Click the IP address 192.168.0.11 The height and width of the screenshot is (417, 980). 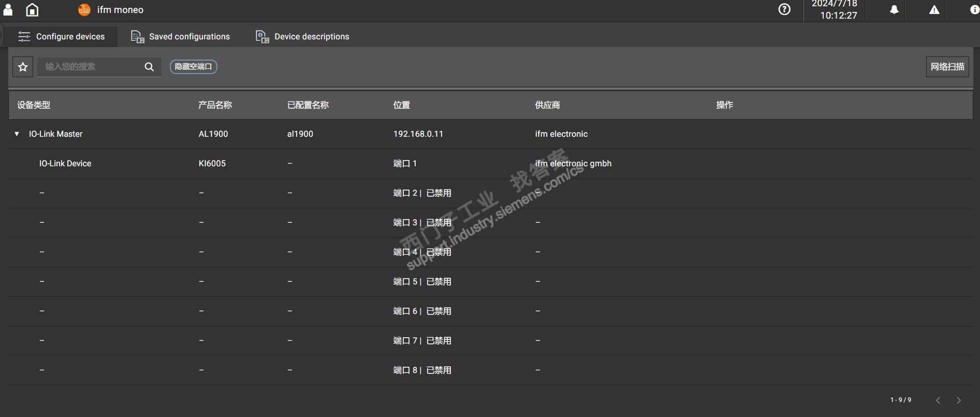coord(418,134)
